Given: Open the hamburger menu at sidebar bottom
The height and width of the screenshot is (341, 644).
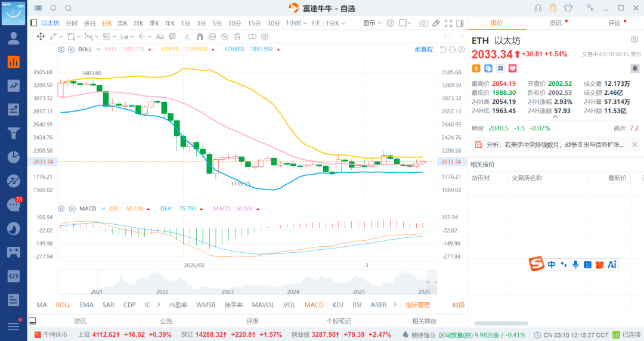Looking at the screenshot, I should tap(14, 326).
